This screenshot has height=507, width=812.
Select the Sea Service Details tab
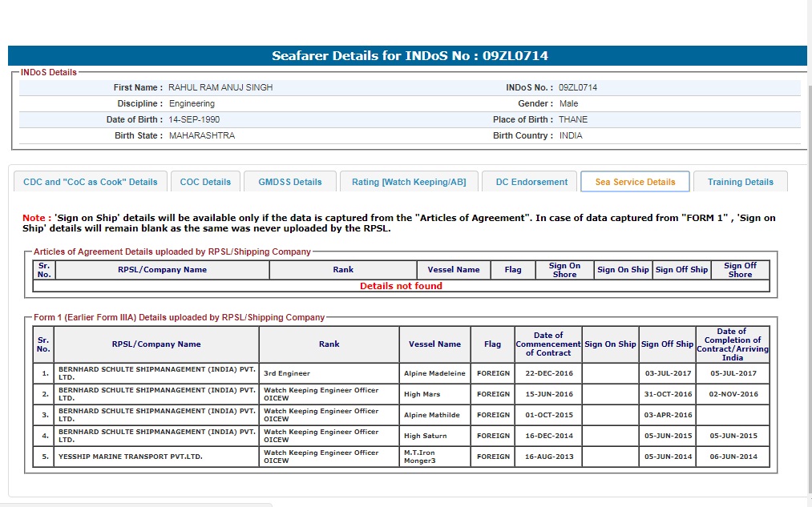(x=635, y=182)
